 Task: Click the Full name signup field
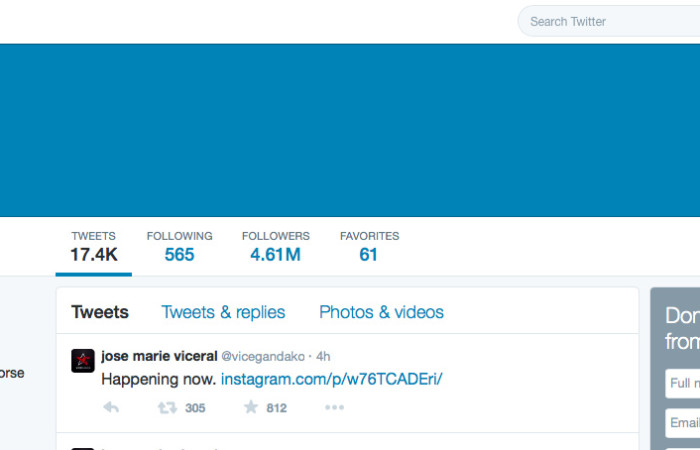pos(683,383)
